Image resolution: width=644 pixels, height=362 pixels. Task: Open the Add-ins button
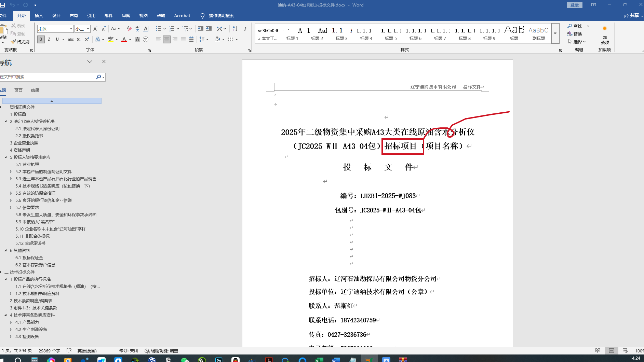[605, 36]
